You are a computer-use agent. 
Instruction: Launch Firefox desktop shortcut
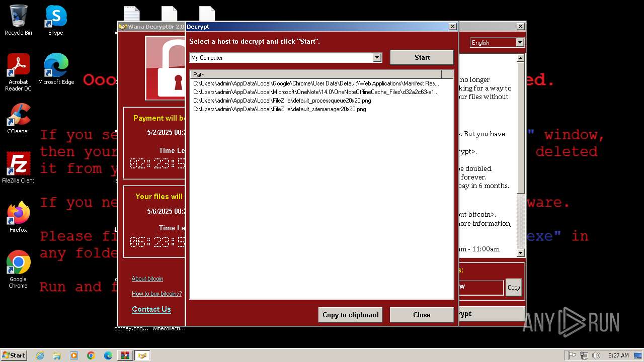18,217
